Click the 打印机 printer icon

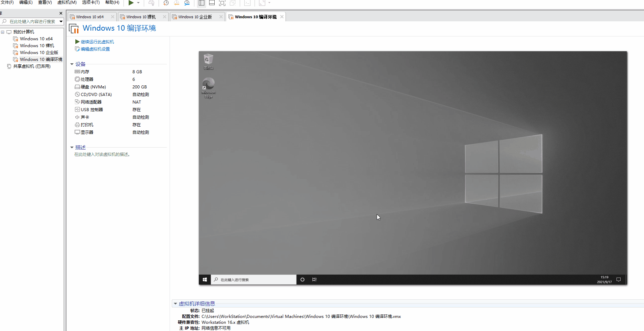click(x=77, y=125)
